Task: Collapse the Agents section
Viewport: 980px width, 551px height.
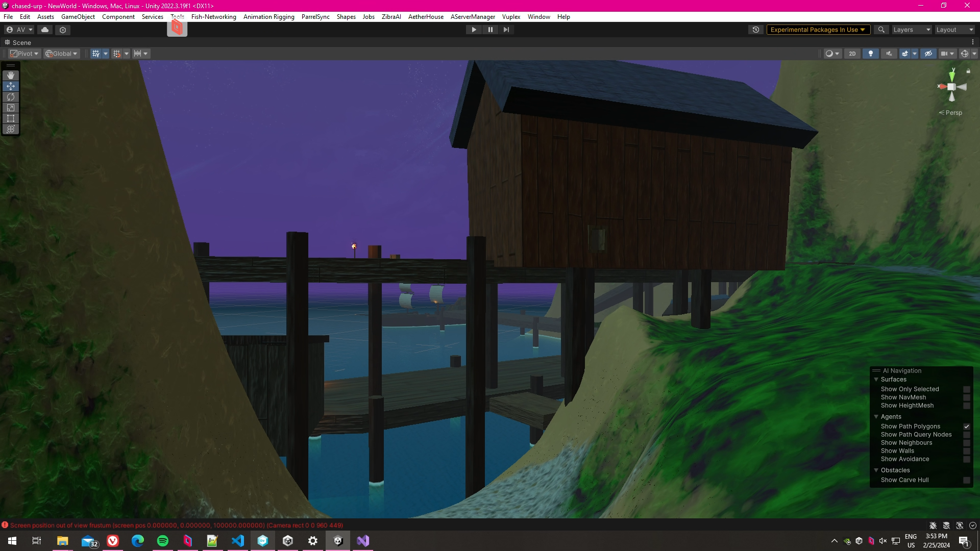Action: [876, 417]
